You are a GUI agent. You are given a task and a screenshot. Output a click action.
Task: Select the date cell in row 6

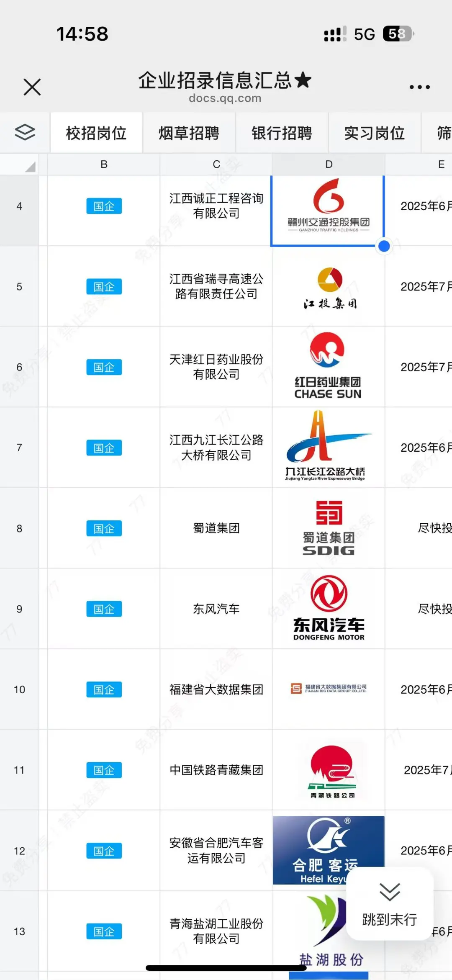[419, 367]
